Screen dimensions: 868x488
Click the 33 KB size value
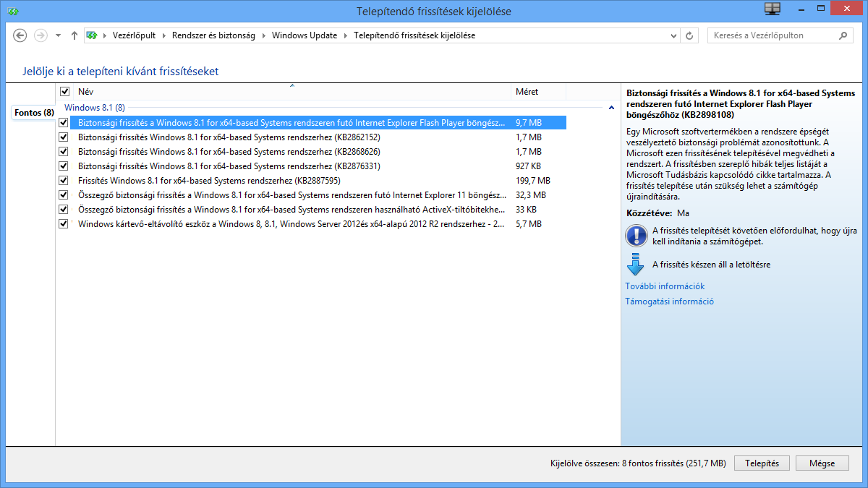tap(526, 210)
